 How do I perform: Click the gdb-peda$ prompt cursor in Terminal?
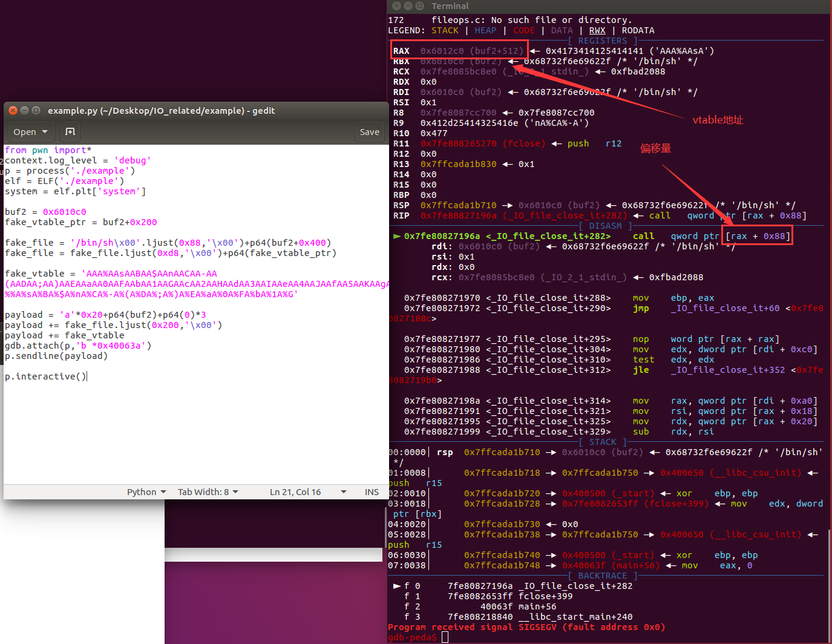tap(445, 637)
